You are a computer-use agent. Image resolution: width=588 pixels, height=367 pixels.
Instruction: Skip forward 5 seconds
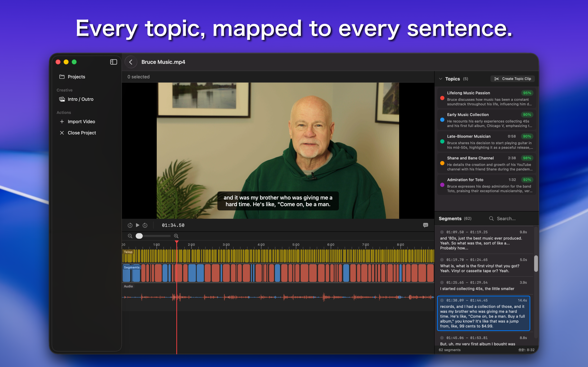click(x=145, y=225)
